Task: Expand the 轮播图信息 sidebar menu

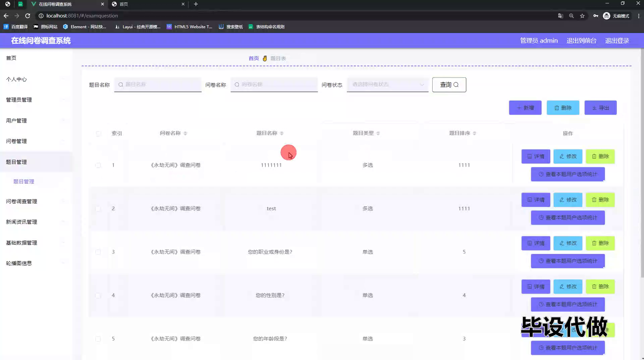Action: tap(36, 263)
